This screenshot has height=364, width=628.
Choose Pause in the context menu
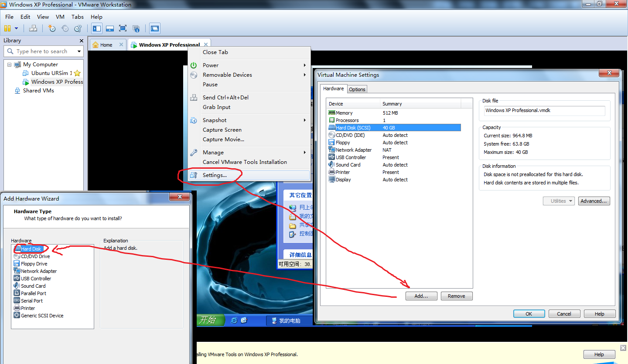point(249,85)
